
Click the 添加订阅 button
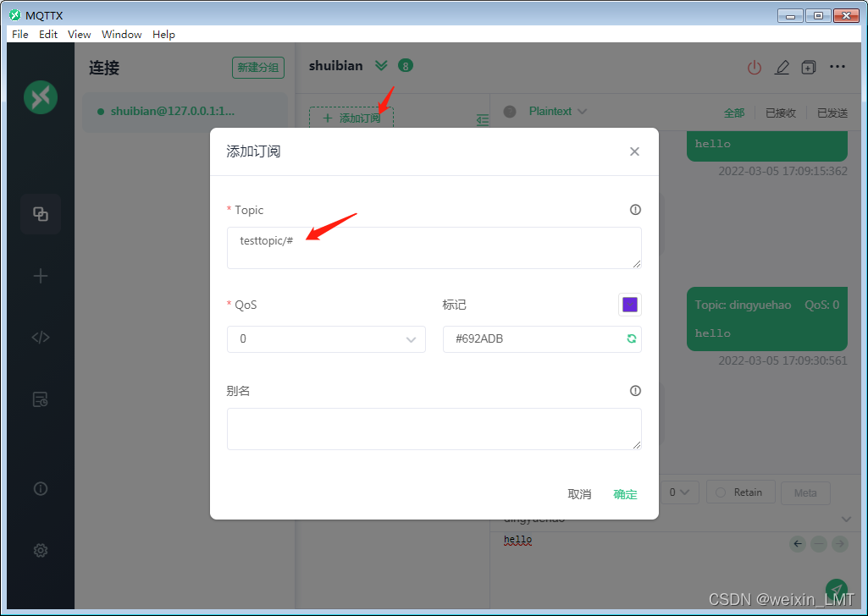coord(351,118)
